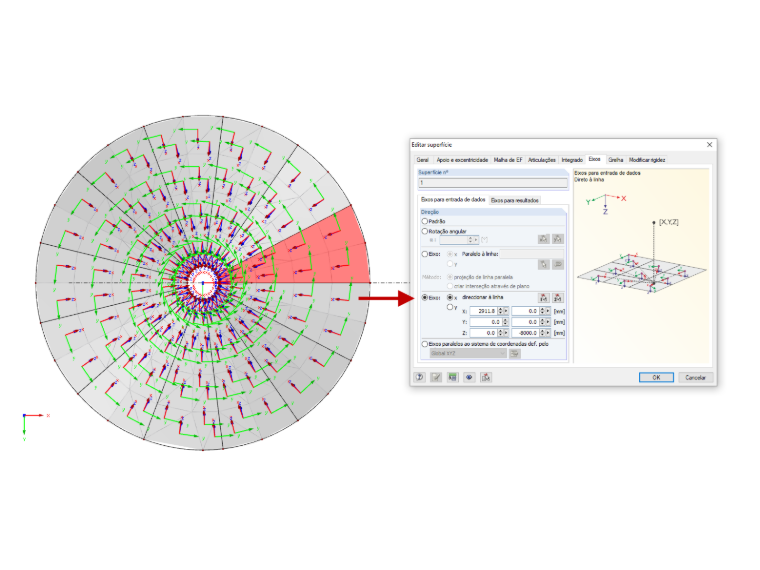Click coordinate system edit icon beside Global XYZ
The width and height of the screenshot is (760, 570).
click(514, 354)
